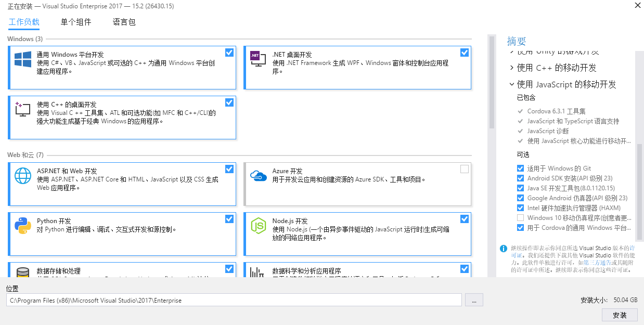Switch to the 语言包 tab

(x=124, y=22)
